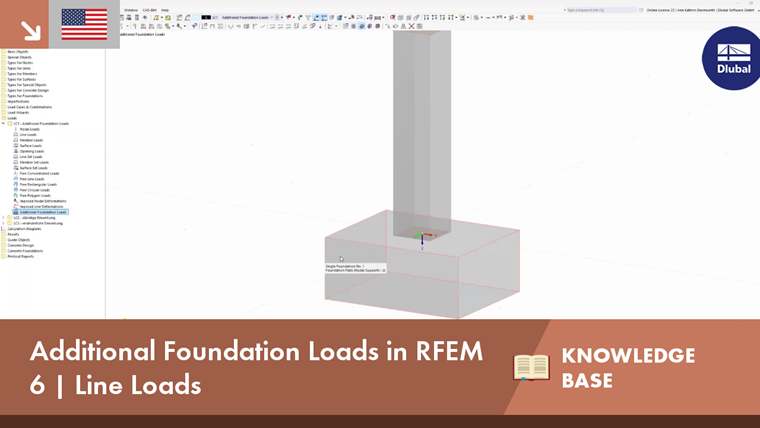Click the Member Loads icon
The width and height of the screenshot is (760, 428).
pos(16,140)
